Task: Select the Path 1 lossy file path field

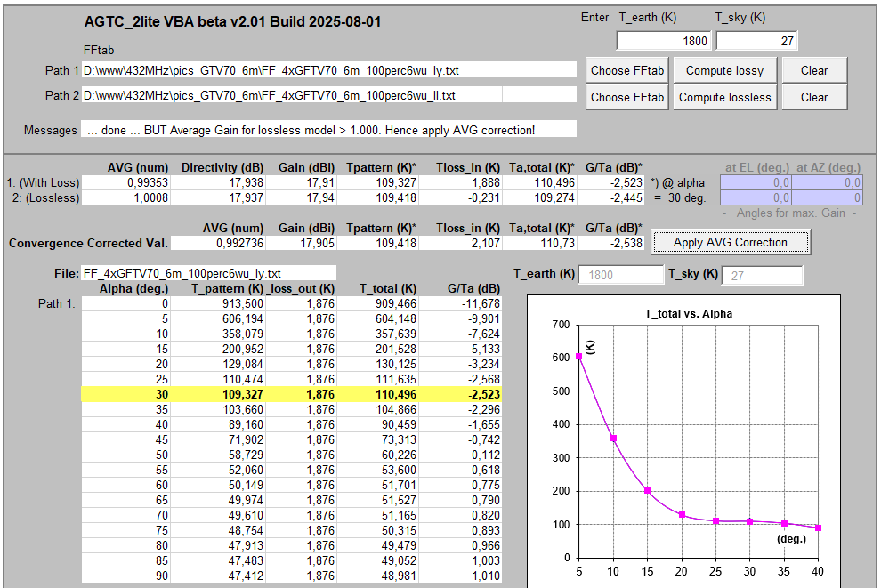Action: pyautogui.click(x=329, y=70)
